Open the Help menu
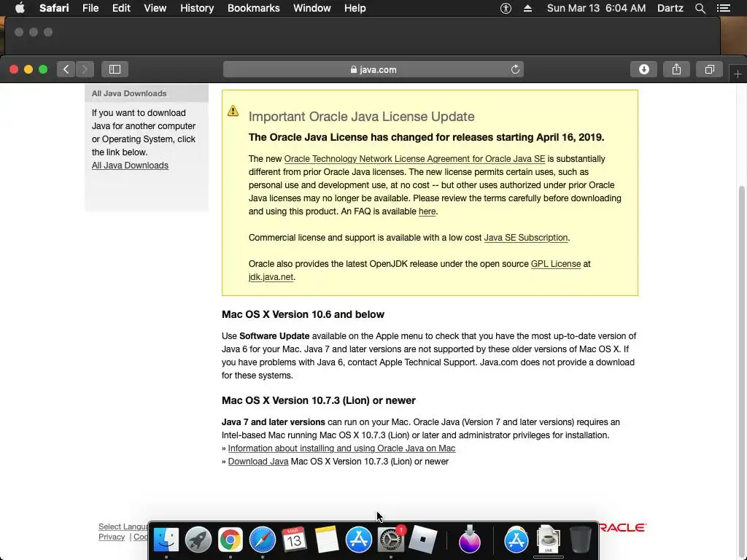The width and height of the screenshot is (747, 560). click(x=355, y=8)
